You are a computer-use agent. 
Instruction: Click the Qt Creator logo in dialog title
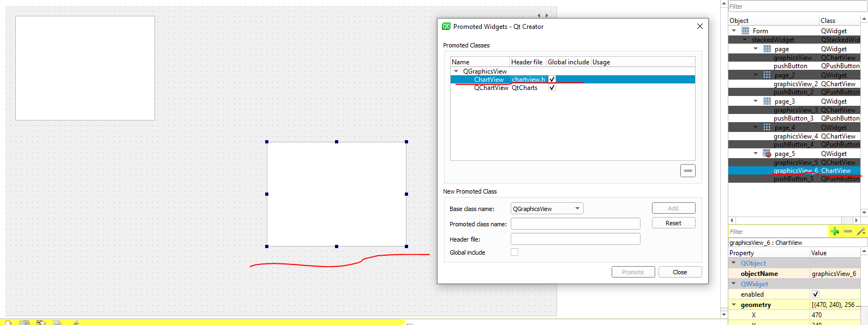[446, 26]
